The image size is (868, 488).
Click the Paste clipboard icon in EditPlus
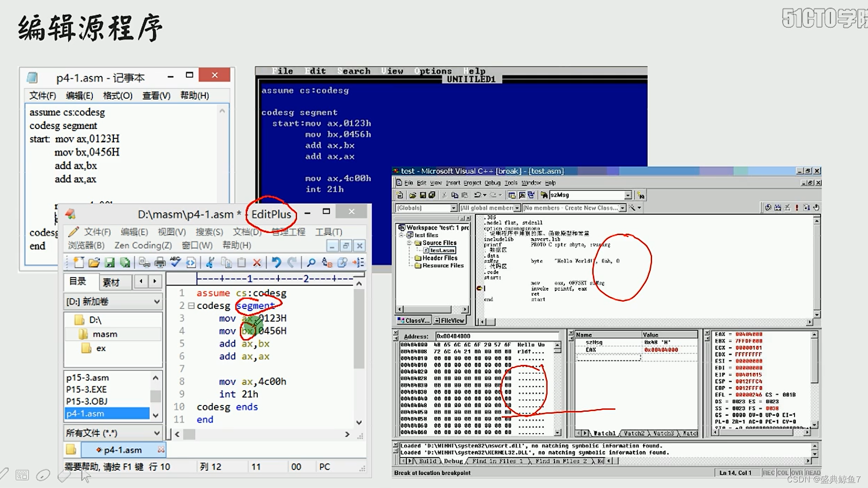[242, 263]
